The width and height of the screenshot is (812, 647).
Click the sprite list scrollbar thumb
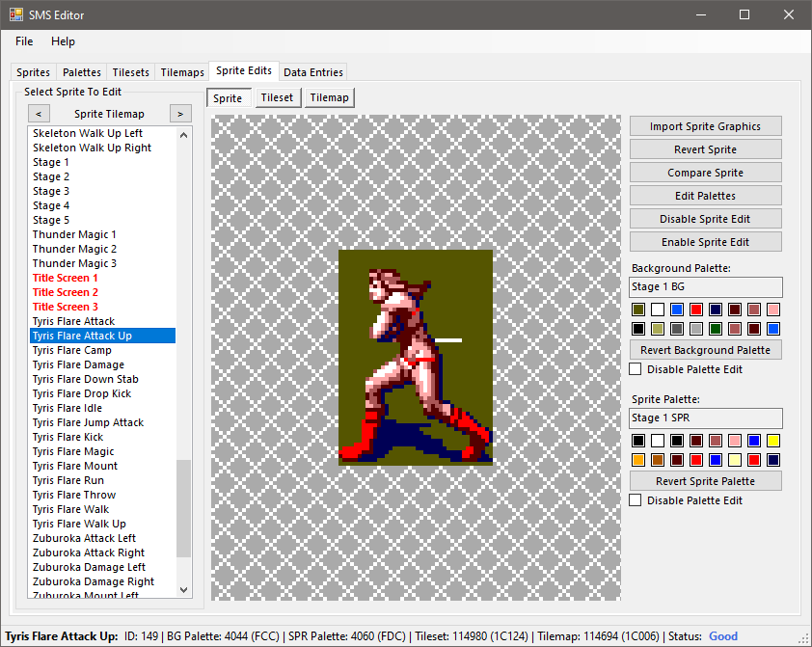click(x=183, y=508)
